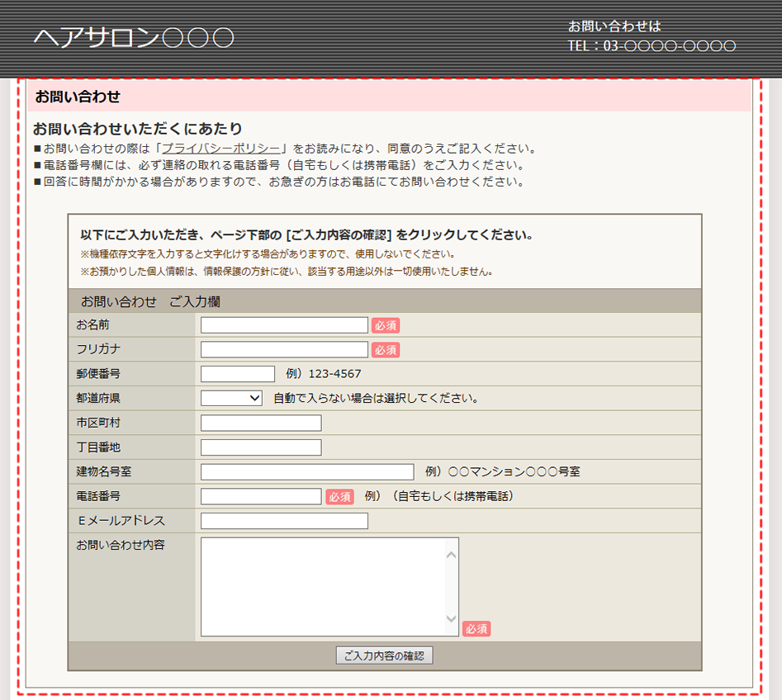782x700 pixels.
Task: Click the 必須 badge beside 電話番号
Action: point(339,497)
